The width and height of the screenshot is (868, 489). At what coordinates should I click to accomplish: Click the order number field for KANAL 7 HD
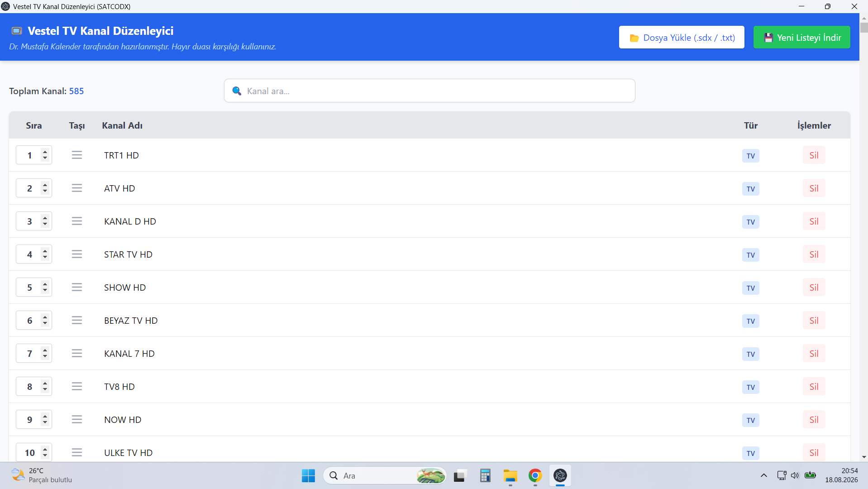coord(33,353)
